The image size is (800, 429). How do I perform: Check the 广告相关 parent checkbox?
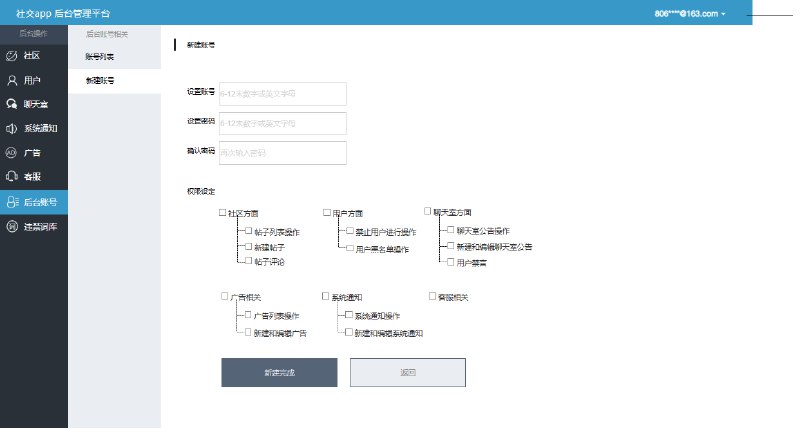pos(224,296)
